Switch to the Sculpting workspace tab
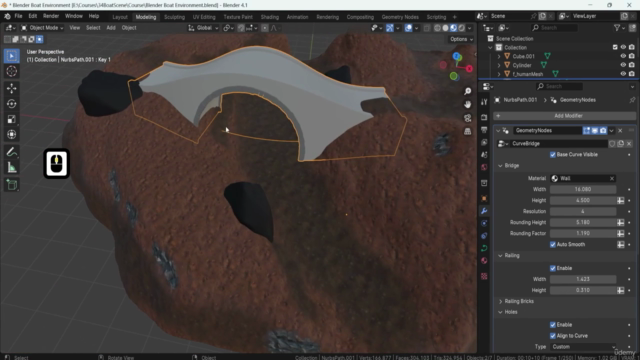This screenshot has width=640, height=360. coord(174,17)
